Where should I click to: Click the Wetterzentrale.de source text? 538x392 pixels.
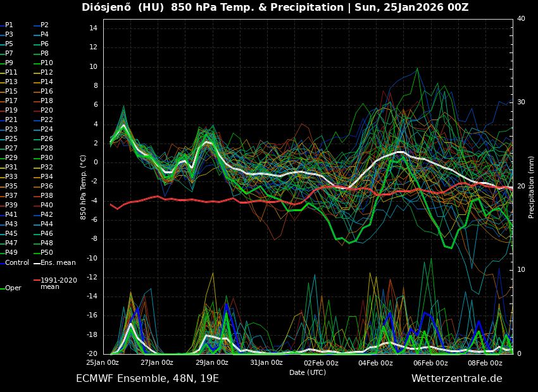tap(456, 379)
